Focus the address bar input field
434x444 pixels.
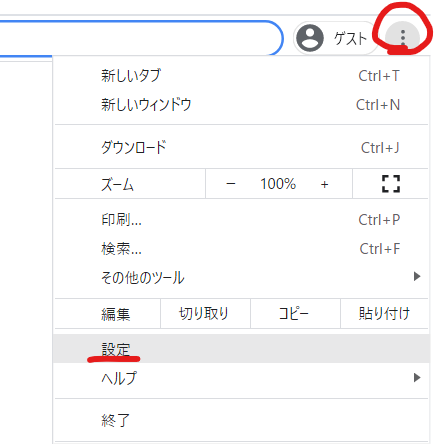pyautogui.click(x=140, y=38)
